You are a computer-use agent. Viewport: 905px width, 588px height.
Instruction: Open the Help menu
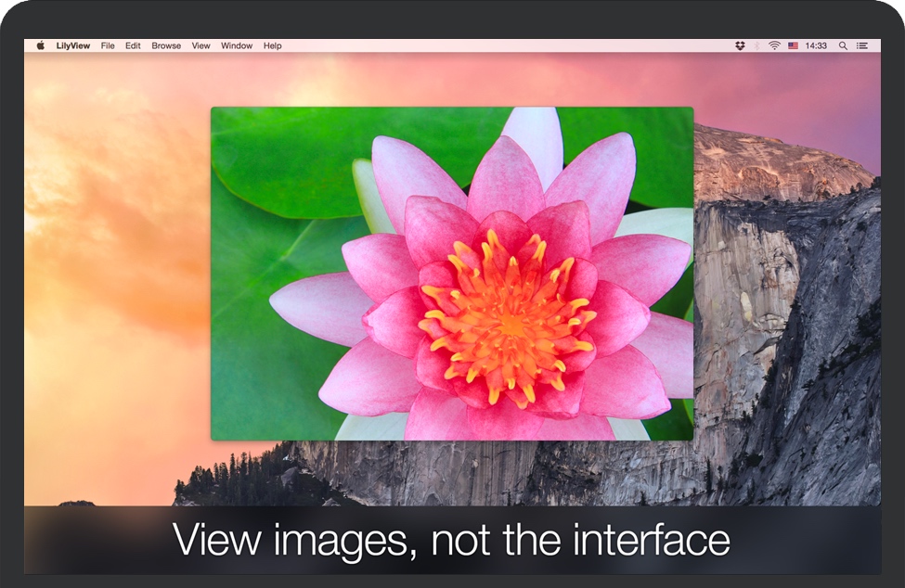(272, 45)
